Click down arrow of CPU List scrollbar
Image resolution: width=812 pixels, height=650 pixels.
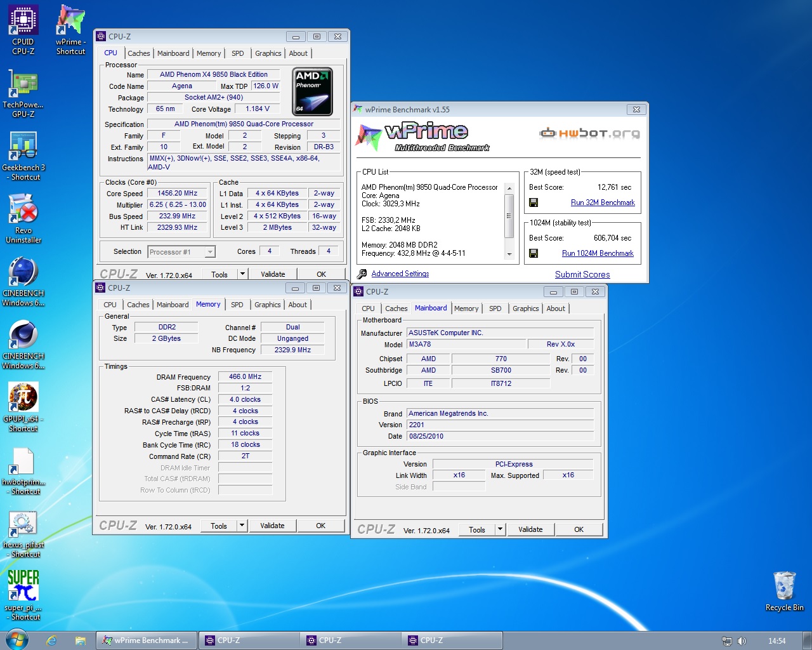click(x=509, y=255)
